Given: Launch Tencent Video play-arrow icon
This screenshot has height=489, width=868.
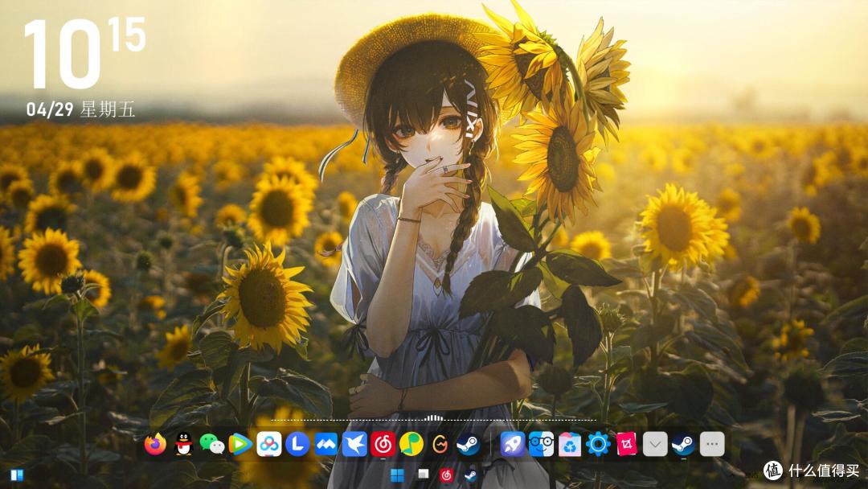Looking at the screenshot, I should click(240, 444).
